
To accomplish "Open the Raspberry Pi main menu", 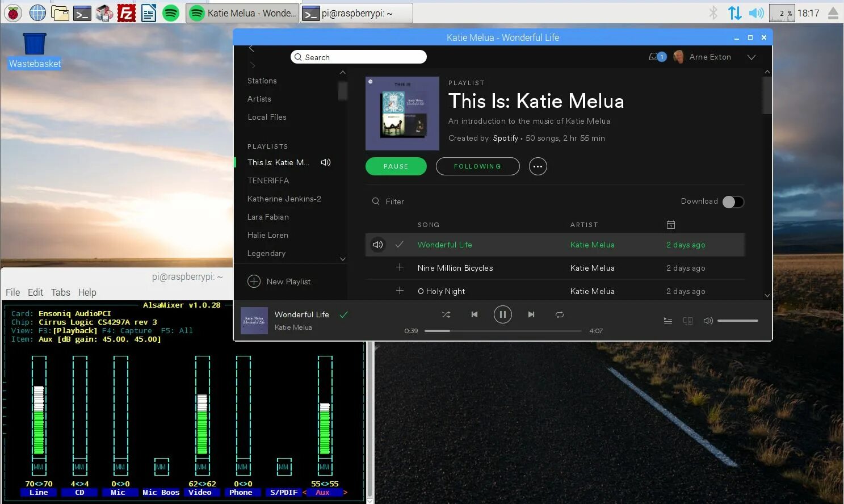I will [x=13, y=12].
